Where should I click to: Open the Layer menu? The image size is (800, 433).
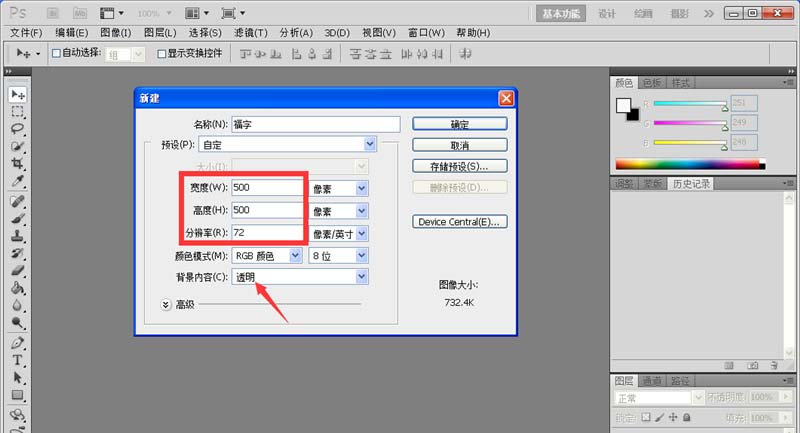pos(160,33)
